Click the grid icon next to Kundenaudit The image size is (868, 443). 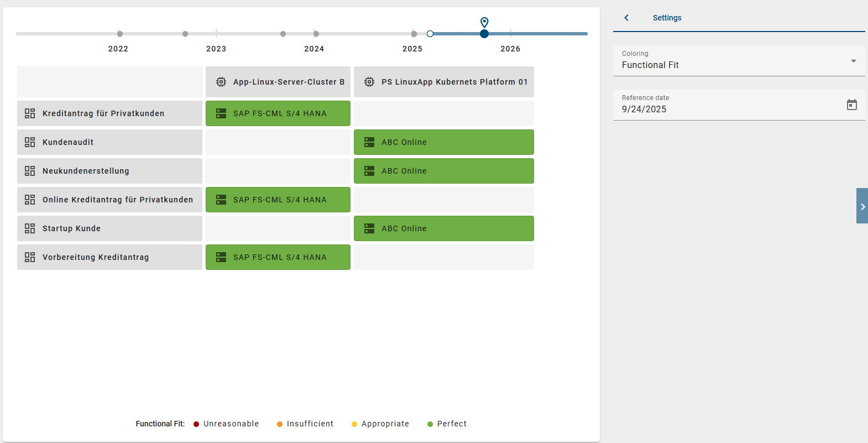point(30,142)
